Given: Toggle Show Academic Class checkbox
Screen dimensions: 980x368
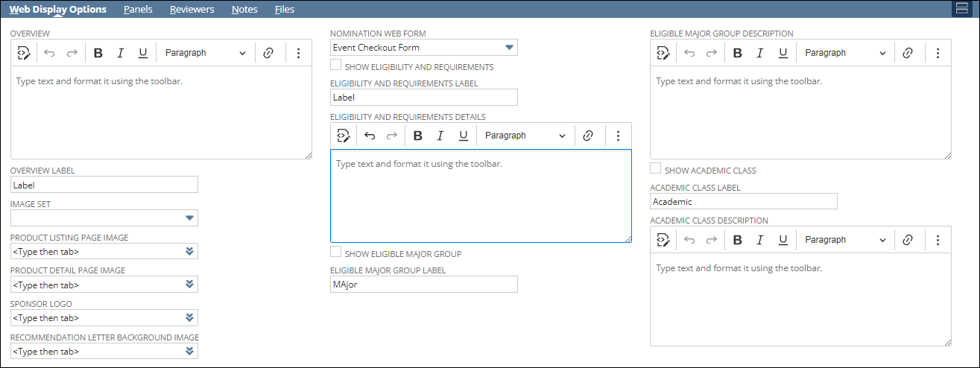Looking at the screenshot, I should coord(656,170).
